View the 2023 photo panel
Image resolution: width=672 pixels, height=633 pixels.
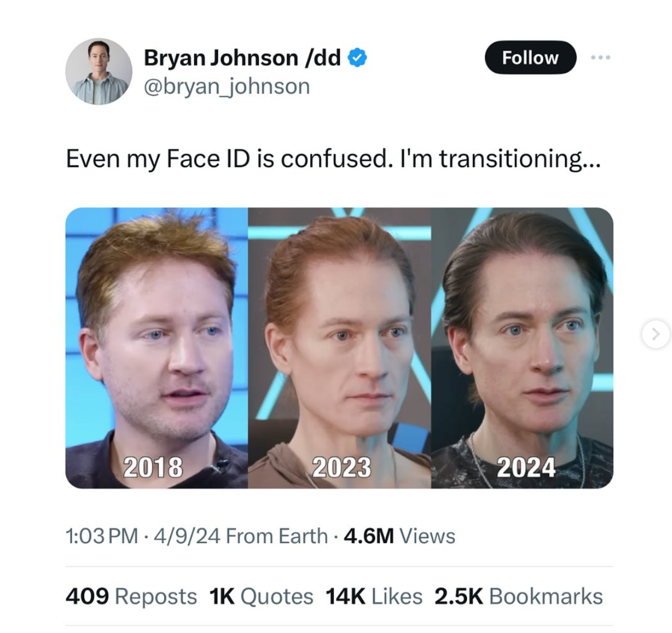[x=339, y=348]
